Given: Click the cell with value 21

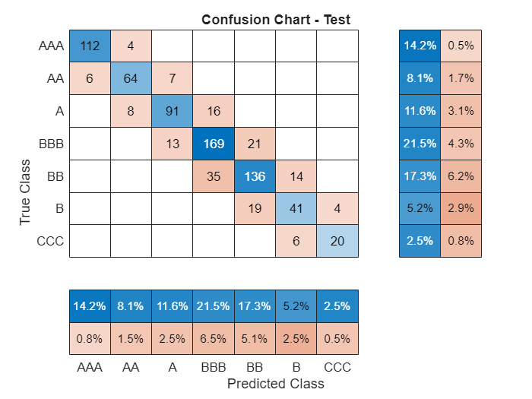Looking at the screenshot, I should (x=255, y=144).
